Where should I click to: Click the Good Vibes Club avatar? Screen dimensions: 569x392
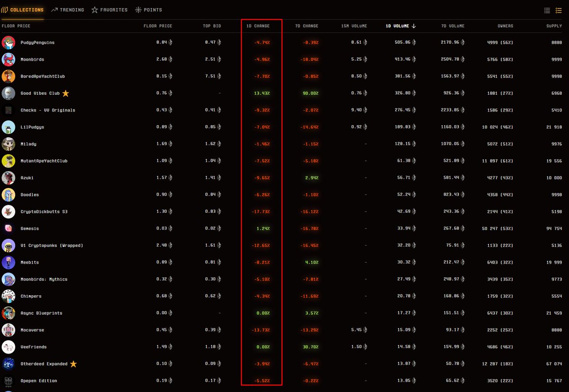[9, 93]
